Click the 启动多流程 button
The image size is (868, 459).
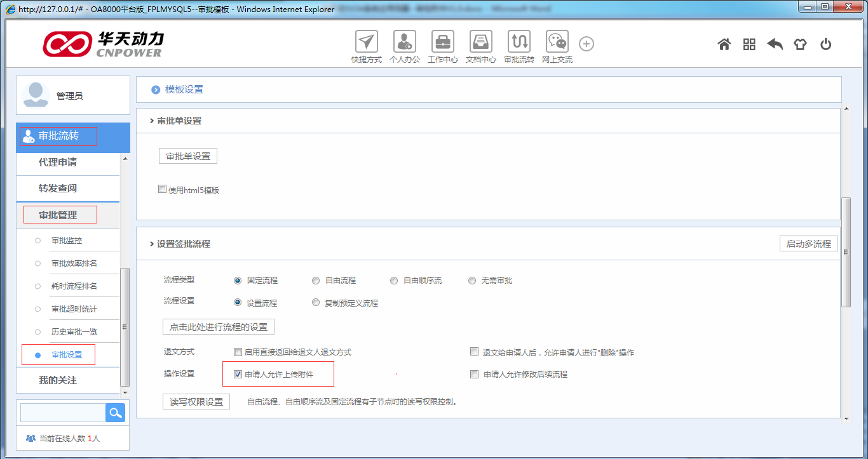[x=809, y=244]
